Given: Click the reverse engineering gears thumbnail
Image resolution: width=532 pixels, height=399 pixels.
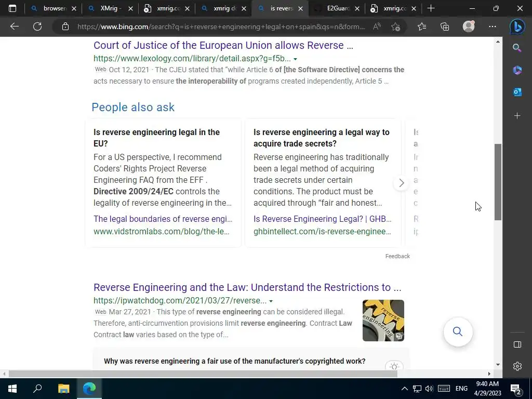Looking at the screenshot, I should click(383, 320).
